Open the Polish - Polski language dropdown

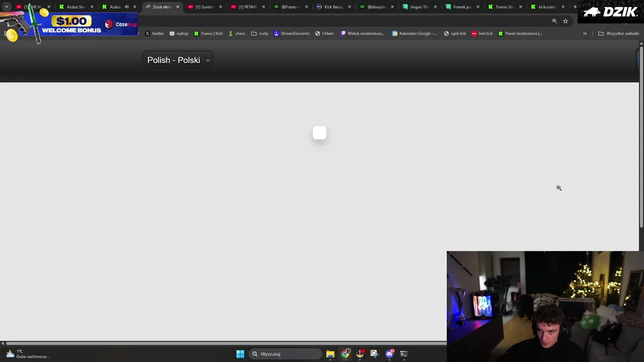click(x=178, y=60)
